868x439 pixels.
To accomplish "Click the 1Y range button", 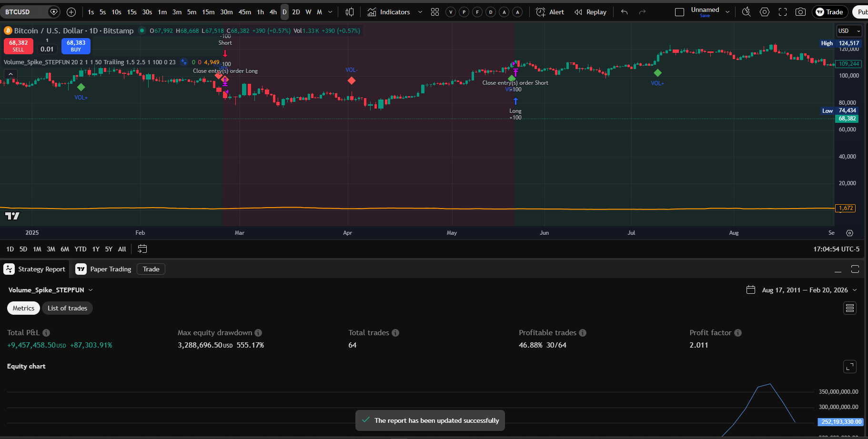I will [96, 249].
